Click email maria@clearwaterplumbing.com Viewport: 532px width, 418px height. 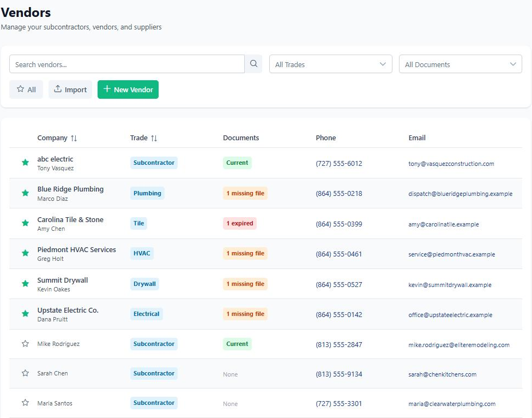coord(452,404)
